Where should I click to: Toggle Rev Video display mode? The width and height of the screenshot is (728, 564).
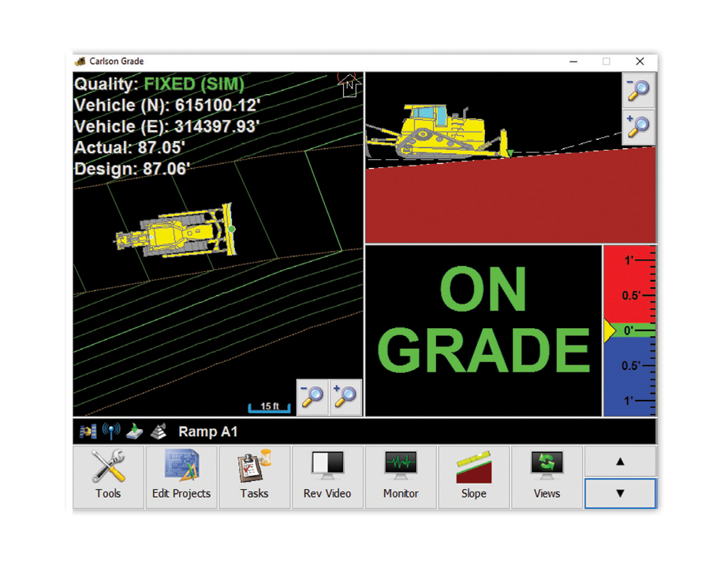(327, 476)
